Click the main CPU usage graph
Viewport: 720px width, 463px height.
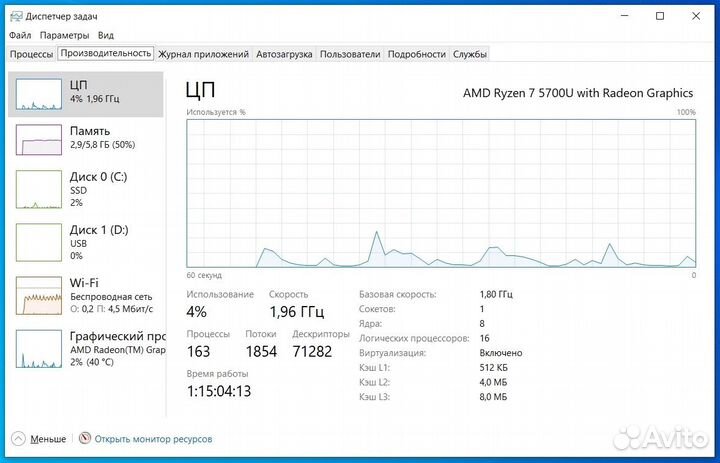(x=441, y=193)
